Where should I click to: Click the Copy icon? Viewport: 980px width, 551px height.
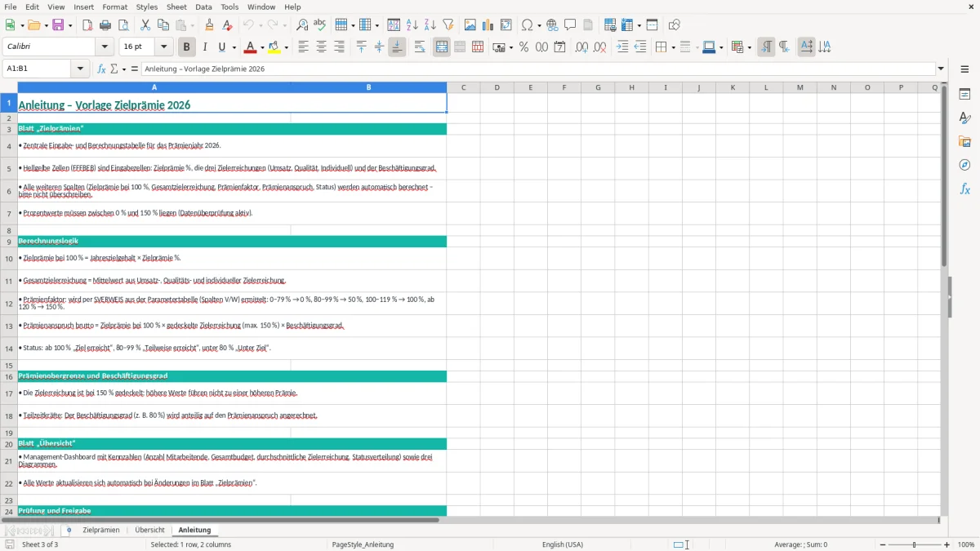pyautogui.click(x=163, y=25)
